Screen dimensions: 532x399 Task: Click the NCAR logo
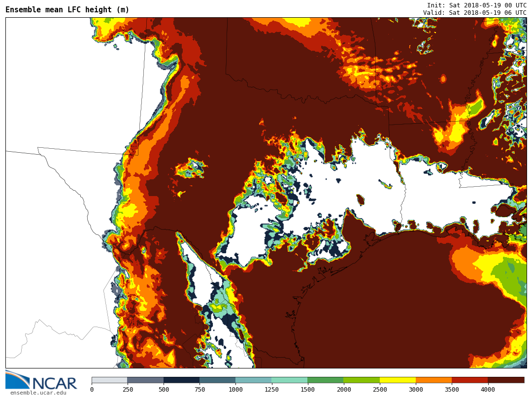point(41,380)
